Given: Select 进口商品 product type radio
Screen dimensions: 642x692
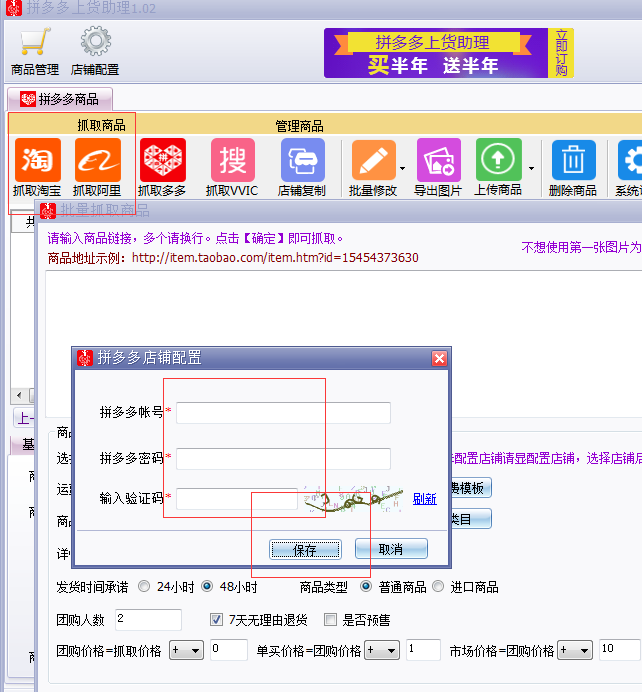Looking at the screenshot, I should point(438,587).
